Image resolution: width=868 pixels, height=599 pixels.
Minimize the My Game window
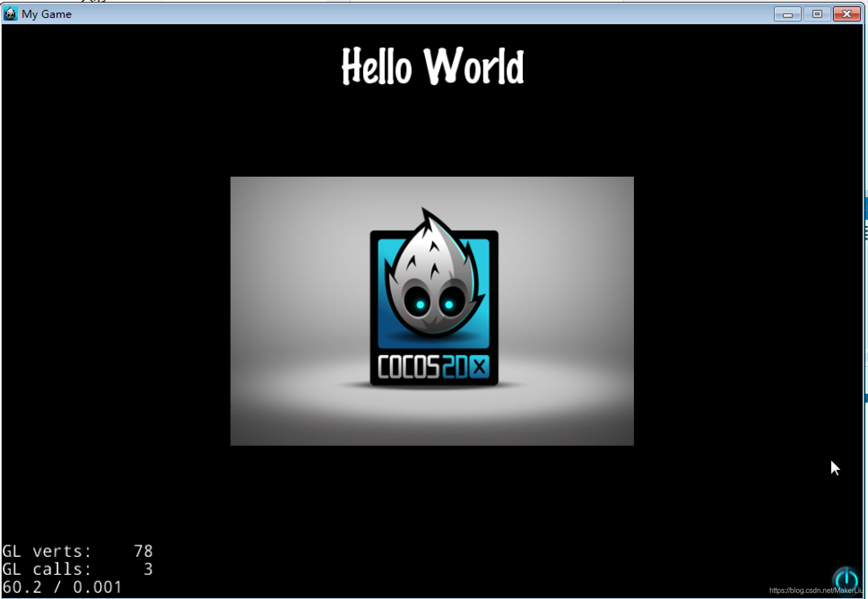[787, 14]
